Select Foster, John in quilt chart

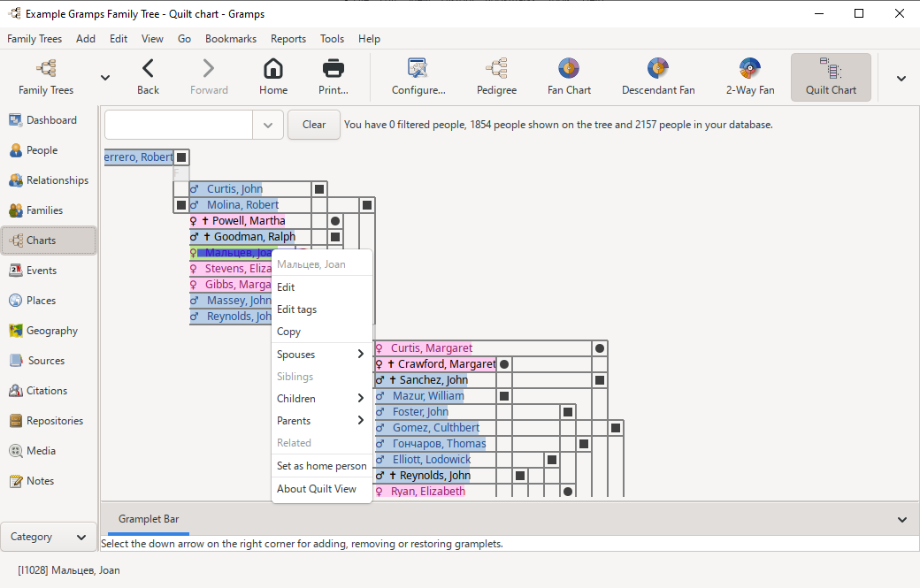pos(420,411)
